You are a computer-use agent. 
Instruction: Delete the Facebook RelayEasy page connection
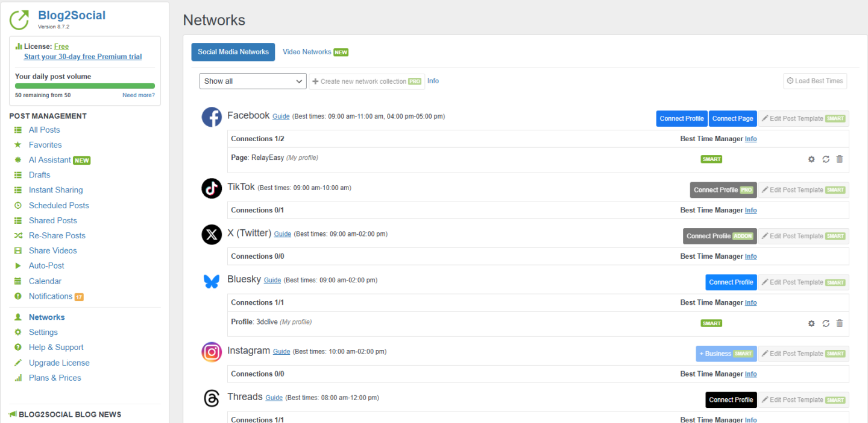pyautogui.click(x=840, y=159)
